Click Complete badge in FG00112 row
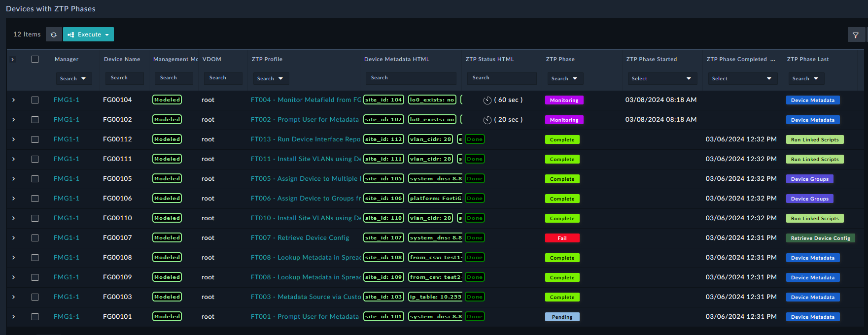This screenshot has width=868, height=335. (562, 139)
